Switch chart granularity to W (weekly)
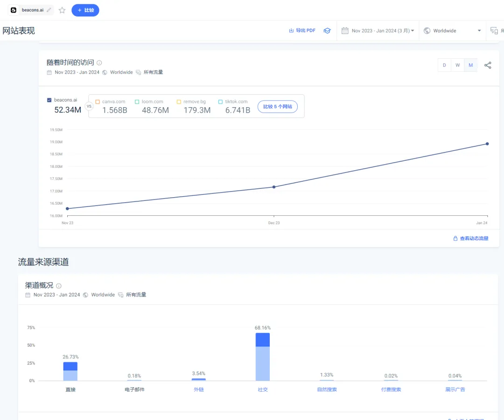This screenshot has height=420, width=504. [x=457, y=65]
